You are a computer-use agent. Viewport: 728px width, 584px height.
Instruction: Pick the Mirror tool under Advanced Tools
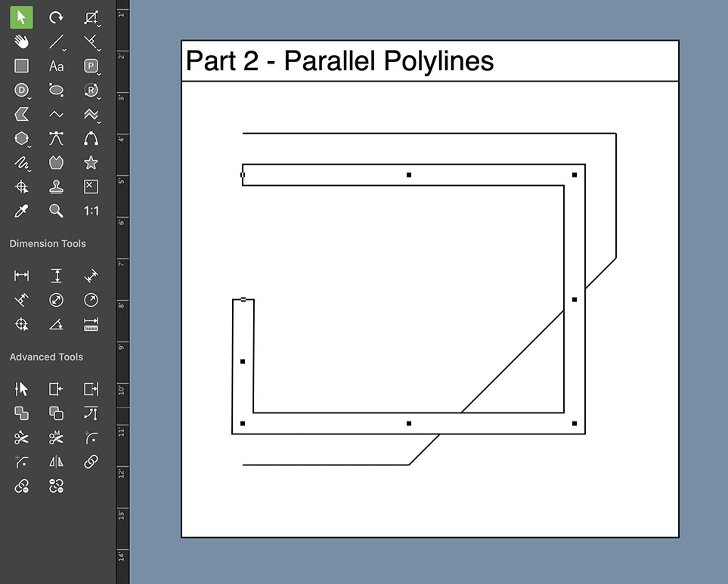click(56, 462)
